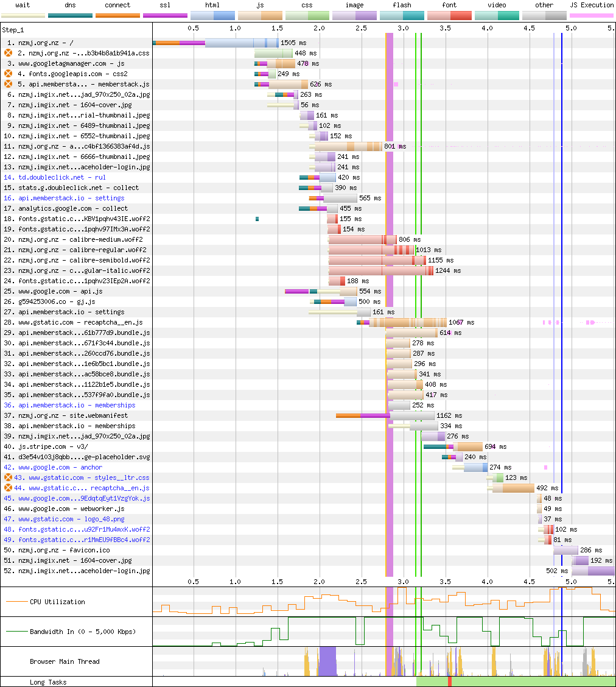616x687 pixels.
Task: Click the ssl color swatch in legend
Action: [x=165, y=16]
